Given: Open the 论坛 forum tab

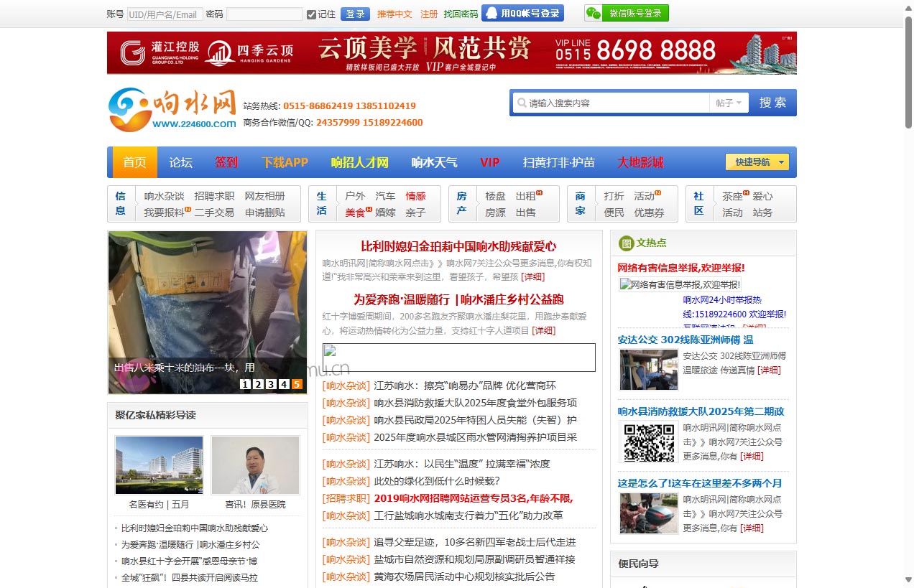Looking at the screenshot, I should click(180, 162).
